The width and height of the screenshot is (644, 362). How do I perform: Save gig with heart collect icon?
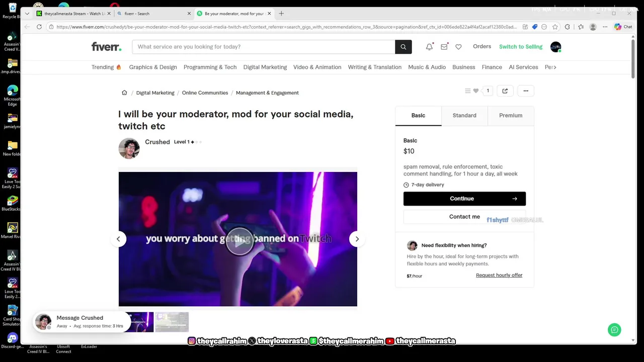coord(475,91)
